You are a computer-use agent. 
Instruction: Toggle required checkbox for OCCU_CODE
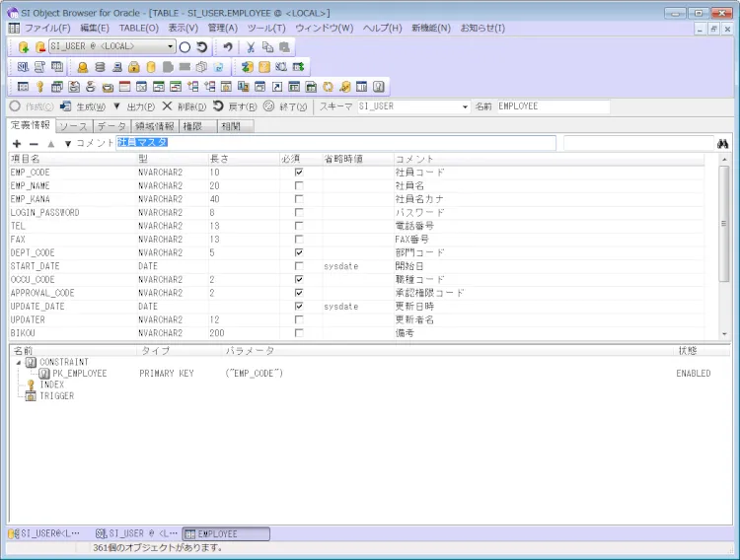[299, 279]
